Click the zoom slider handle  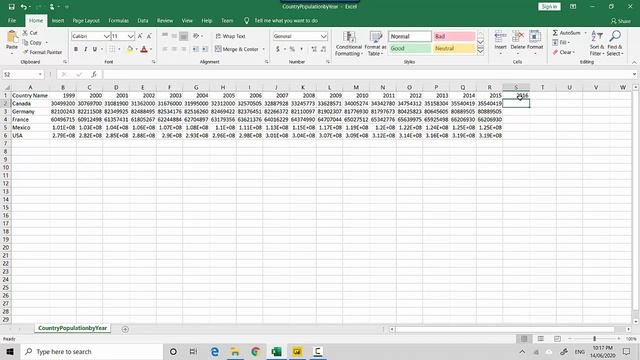(x=594, y=339)
